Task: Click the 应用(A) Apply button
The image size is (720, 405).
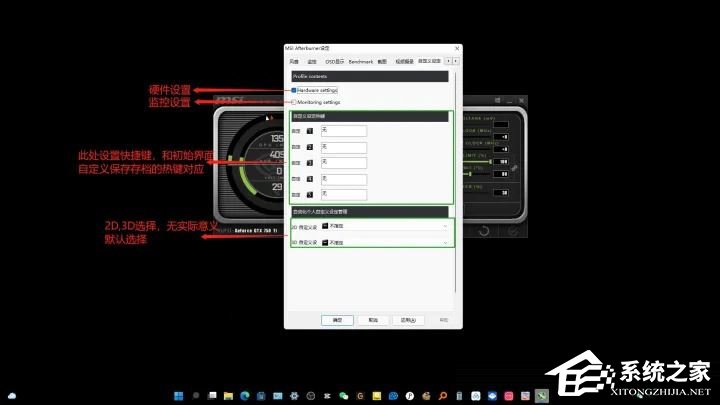Action: pyautogui.click(x=408, y=320)
